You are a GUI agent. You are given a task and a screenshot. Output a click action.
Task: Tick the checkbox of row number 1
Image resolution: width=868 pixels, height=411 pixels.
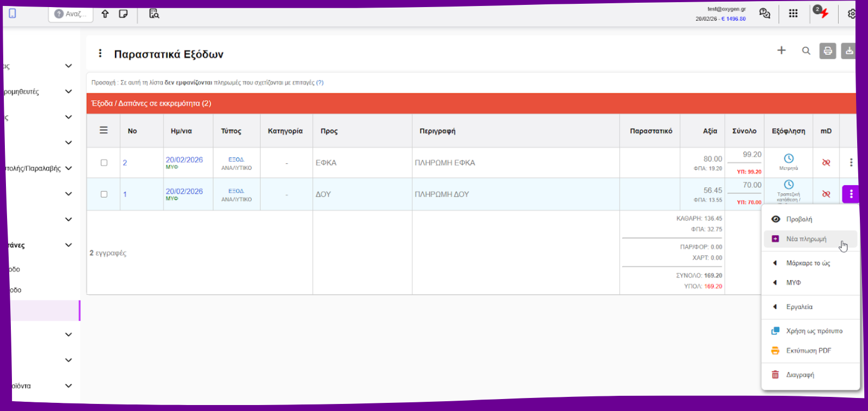104,194
